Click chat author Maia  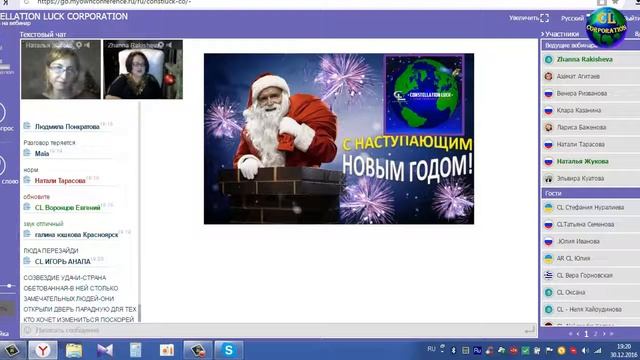[42, 154]
